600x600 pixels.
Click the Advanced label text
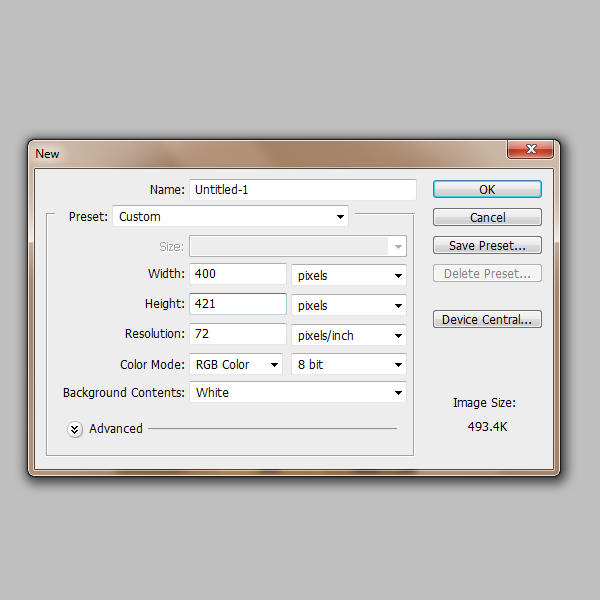pos(116,429)
